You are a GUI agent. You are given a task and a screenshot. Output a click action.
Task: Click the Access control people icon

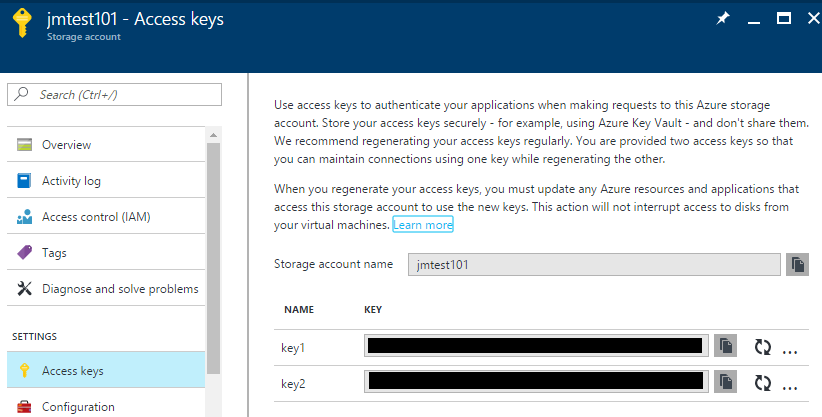point(24,217)
